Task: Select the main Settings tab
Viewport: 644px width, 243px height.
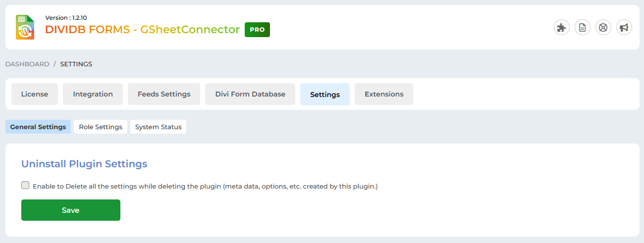Action: (x=325, y=95)
